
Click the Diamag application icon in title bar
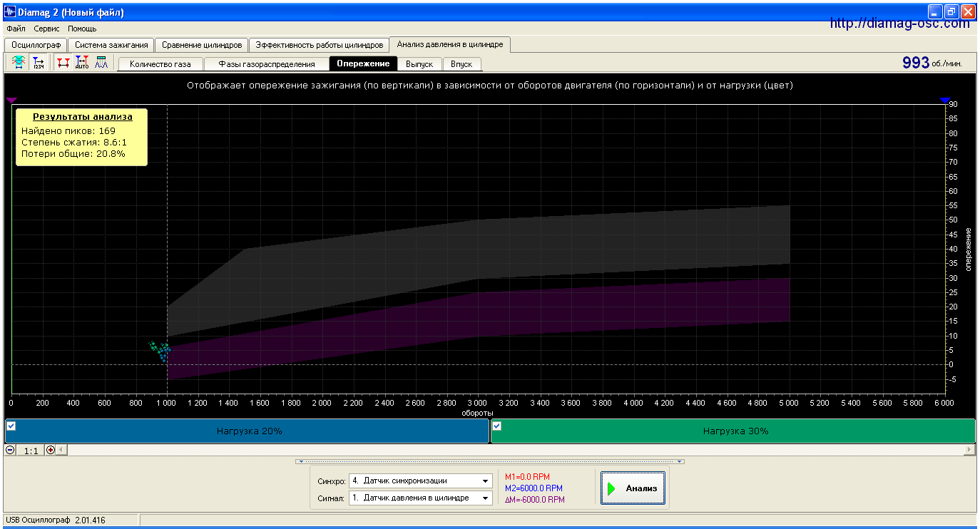(x=10, y=12)
